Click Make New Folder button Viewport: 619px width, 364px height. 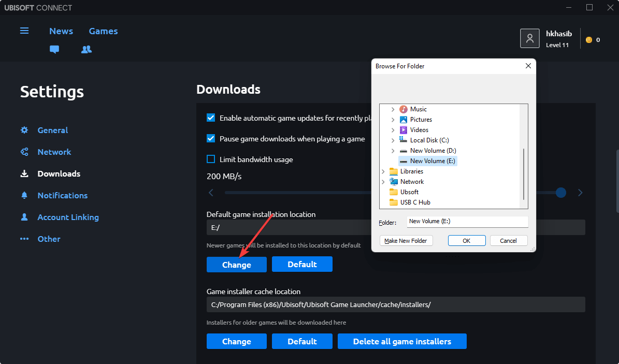tap(406, 240)
